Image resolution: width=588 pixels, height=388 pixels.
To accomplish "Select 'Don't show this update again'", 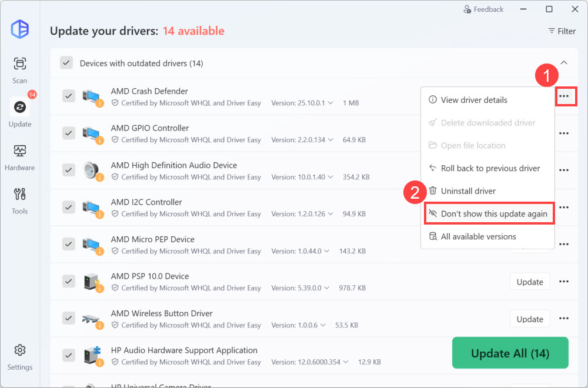I will [488, 214].
